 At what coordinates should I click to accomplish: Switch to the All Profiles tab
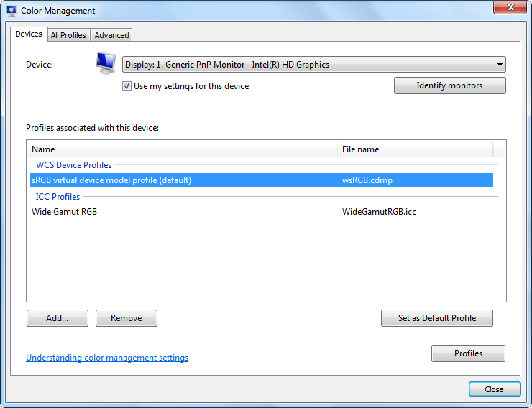[x=68, y=35]
